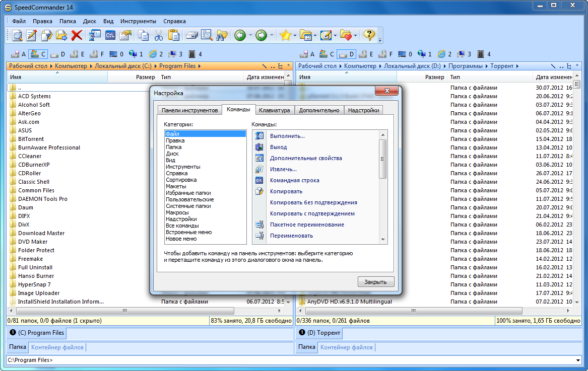Screen dimensions: 588x371
Task: Click the Контейнер файлов tab under left panel
Action: (57, 347)
